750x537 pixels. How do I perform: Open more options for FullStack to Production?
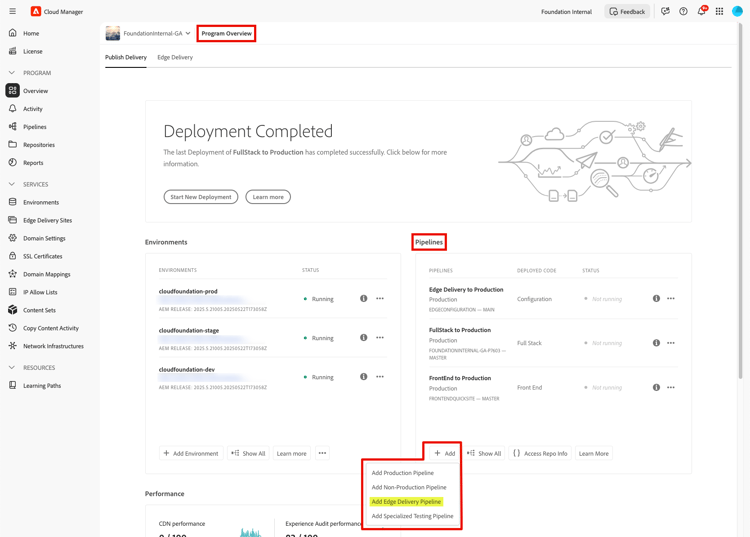[671, 343]
